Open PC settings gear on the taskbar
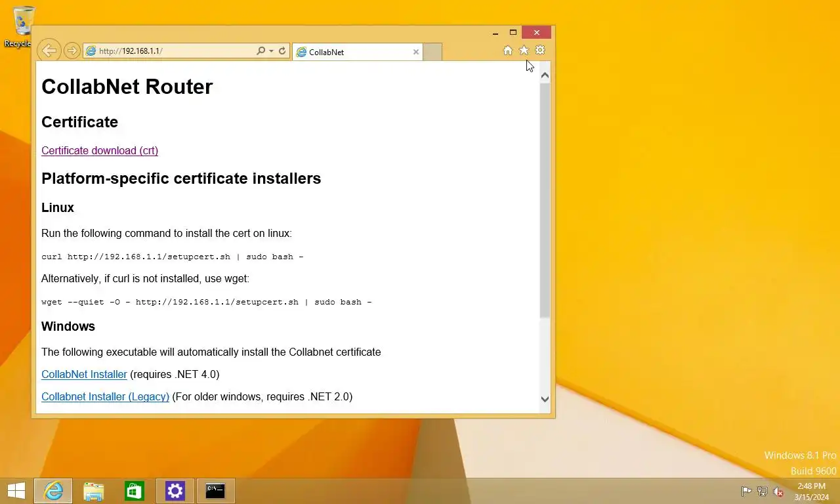 point(175,491)
